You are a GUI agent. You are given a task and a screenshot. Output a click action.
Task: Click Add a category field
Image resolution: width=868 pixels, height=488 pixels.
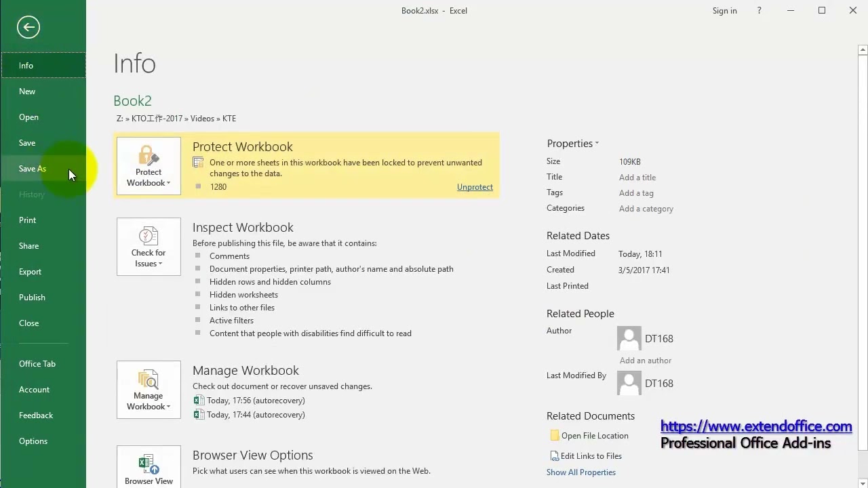pos(646,209)
